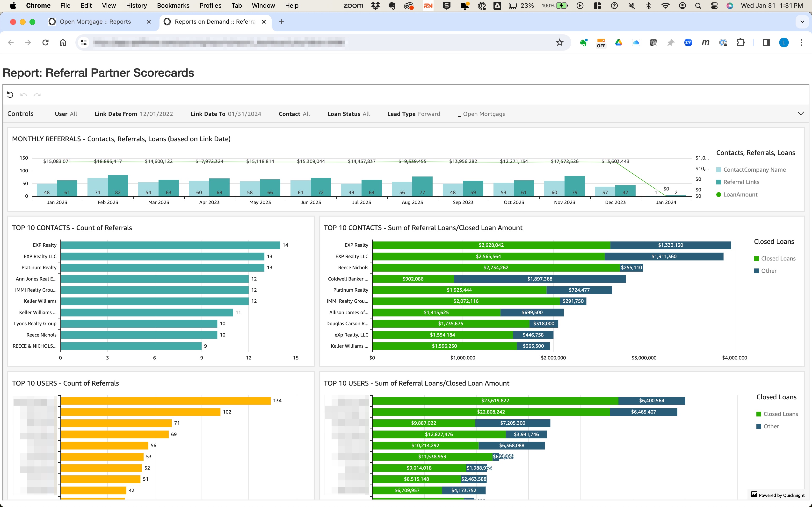Open Chrome tab search dropdown arrow
812x507 pixels.
point(802,22)
